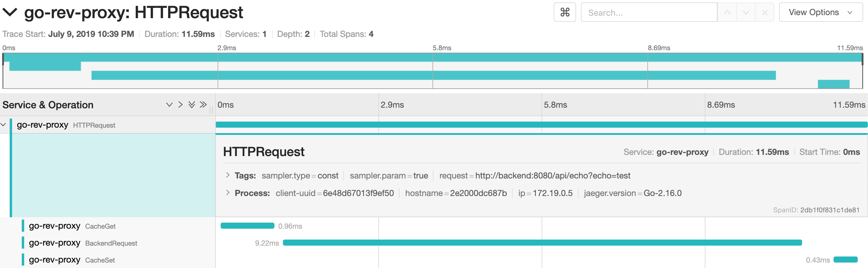
Task: Collapse the go-rev-proxy HTTPRequest row chevron
Action: (3, 125)
